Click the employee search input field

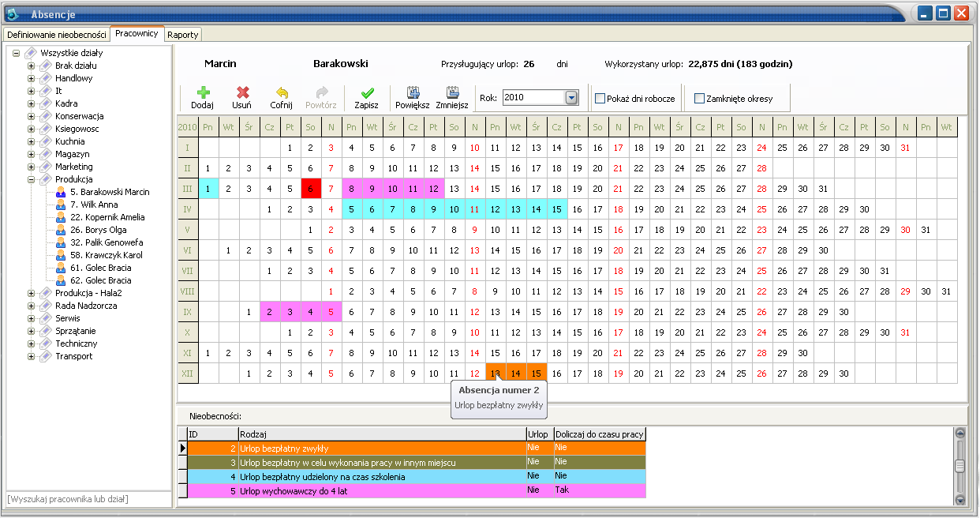88,499
